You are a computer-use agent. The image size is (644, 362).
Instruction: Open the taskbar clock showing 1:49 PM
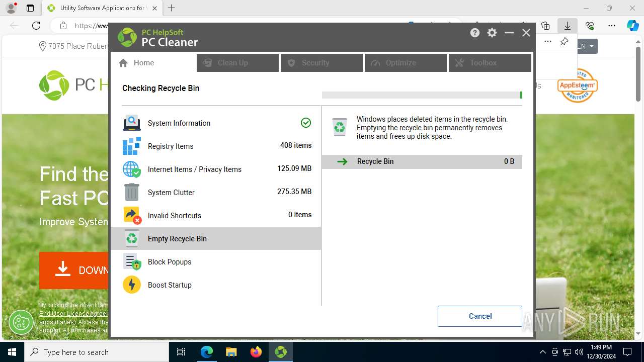click(602, 352)
